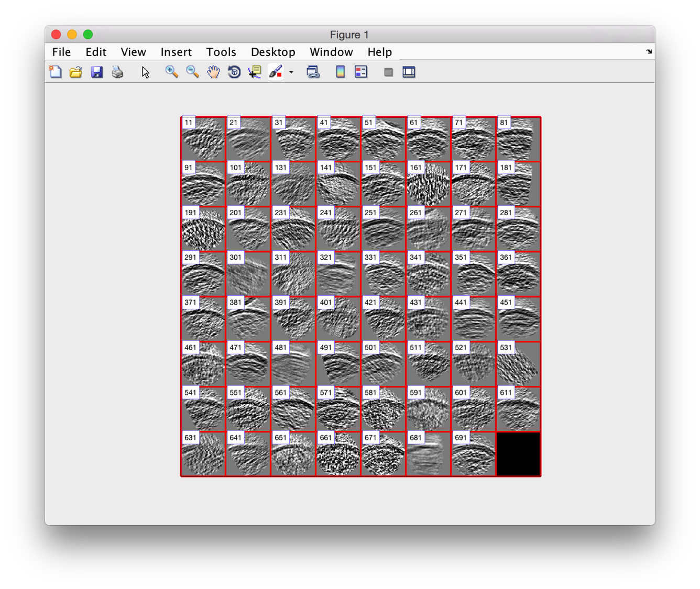Viewport: 700px width, 589px height.
Task: Toggle the Data Cursor tool
Action: point(255,72)
